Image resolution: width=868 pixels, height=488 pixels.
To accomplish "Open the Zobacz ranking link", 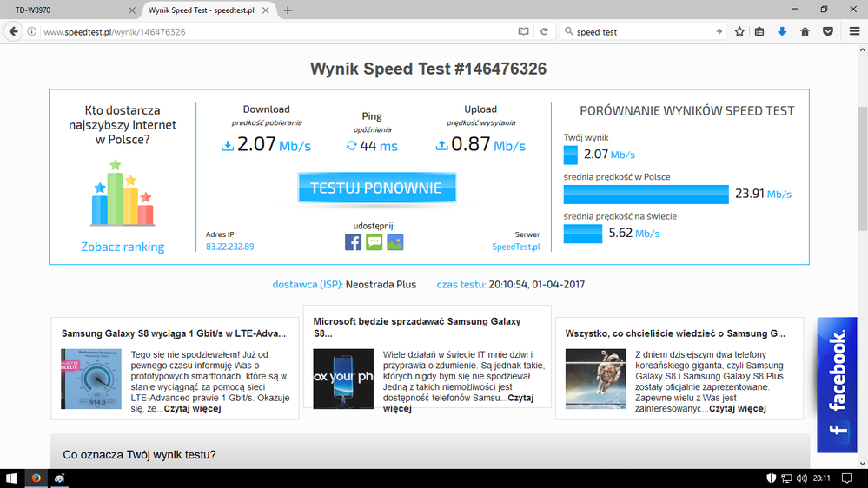I will coord(123,247).
